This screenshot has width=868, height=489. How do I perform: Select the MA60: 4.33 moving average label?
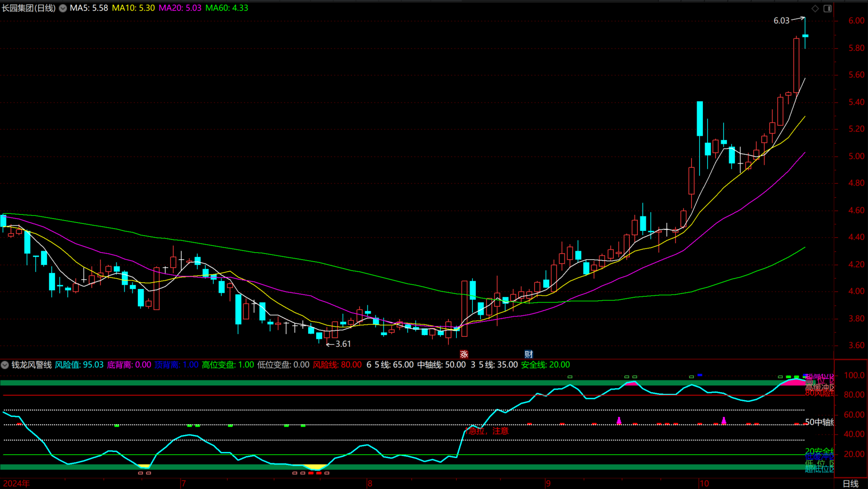click(x=226, y=8)
